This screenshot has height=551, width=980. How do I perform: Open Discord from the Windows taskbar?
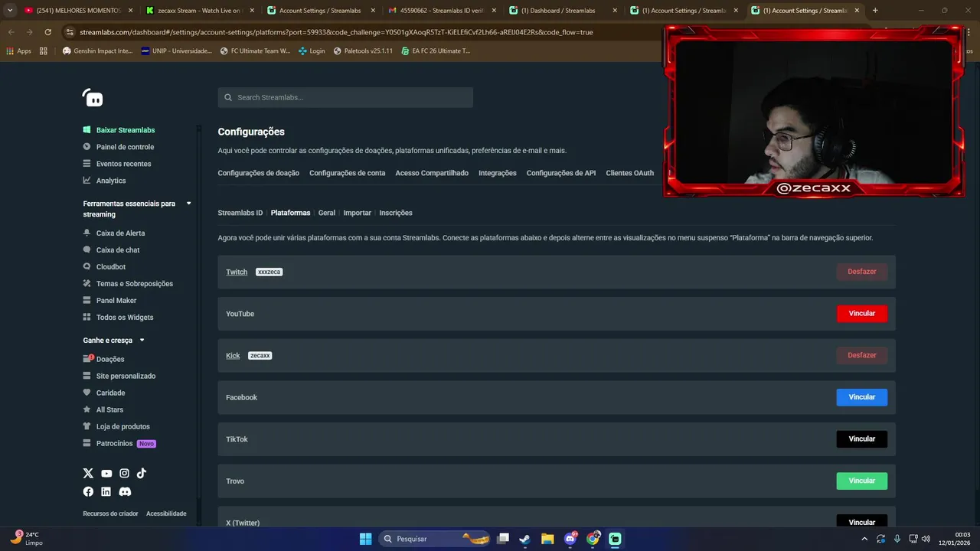[x=570, y=539]
